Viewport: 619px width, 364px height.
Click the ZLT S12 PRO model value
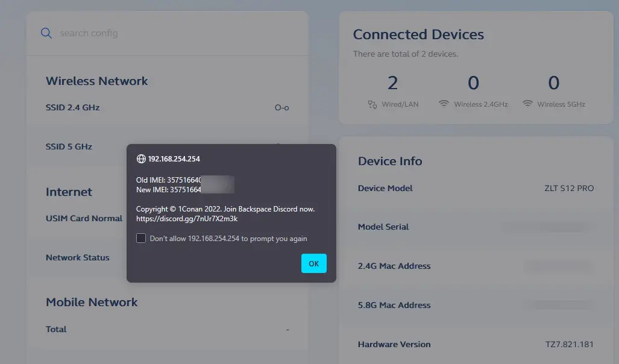click(569, 188)
